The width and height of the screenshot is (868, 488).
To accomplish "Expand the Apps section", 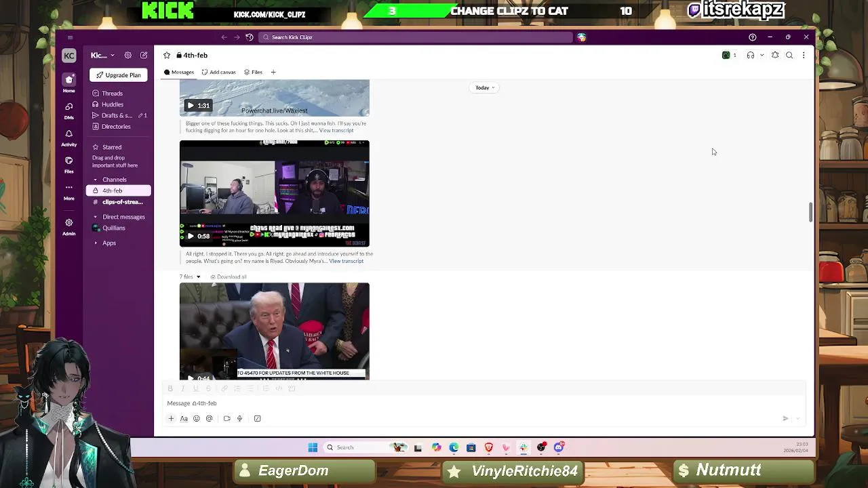I will [x=96, y=243].
